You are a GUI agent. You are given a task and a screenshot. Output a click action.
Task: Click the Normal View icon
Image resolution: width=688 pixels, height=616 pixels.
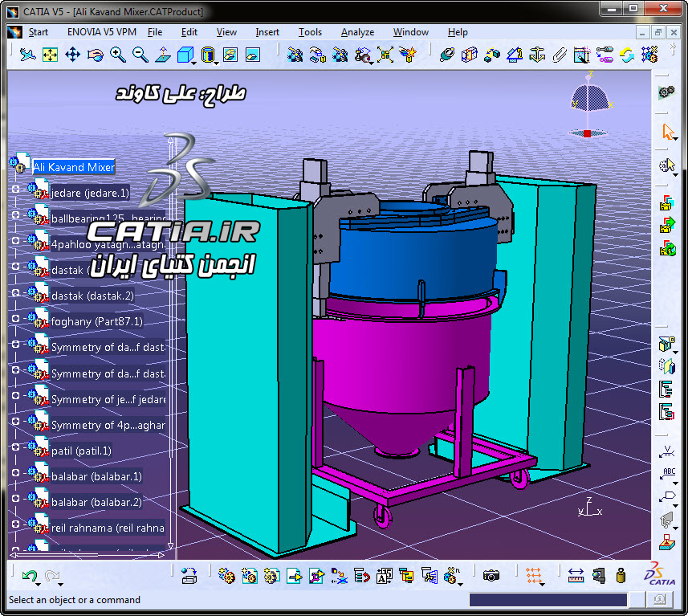(163, 55)
